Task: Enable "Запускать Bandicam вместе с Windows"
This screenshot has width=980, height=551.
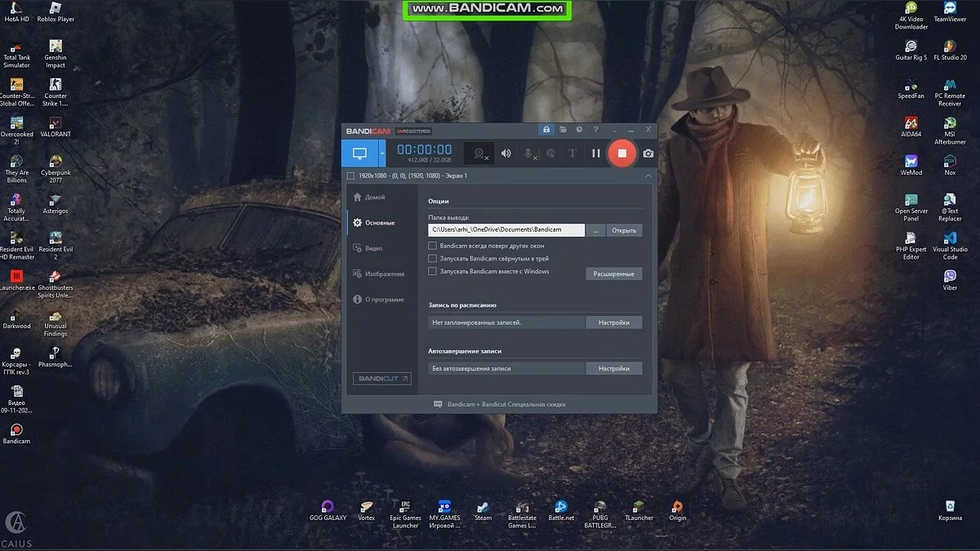Action: tap(433, 272)
